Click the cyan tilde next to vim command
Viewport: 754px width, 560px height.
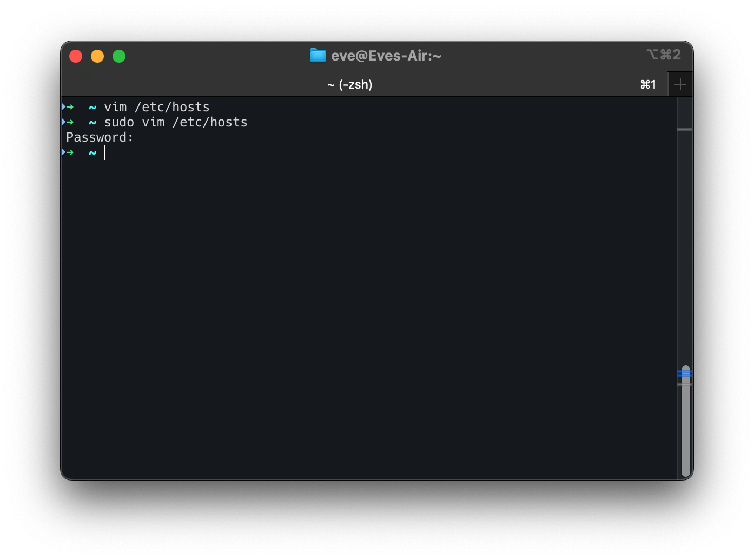coord(92,106)
